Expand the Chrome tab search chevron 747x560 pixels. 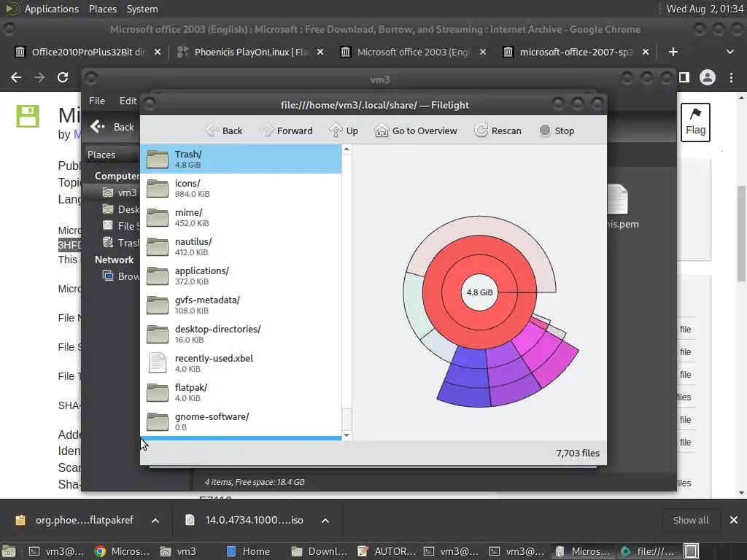729,52
